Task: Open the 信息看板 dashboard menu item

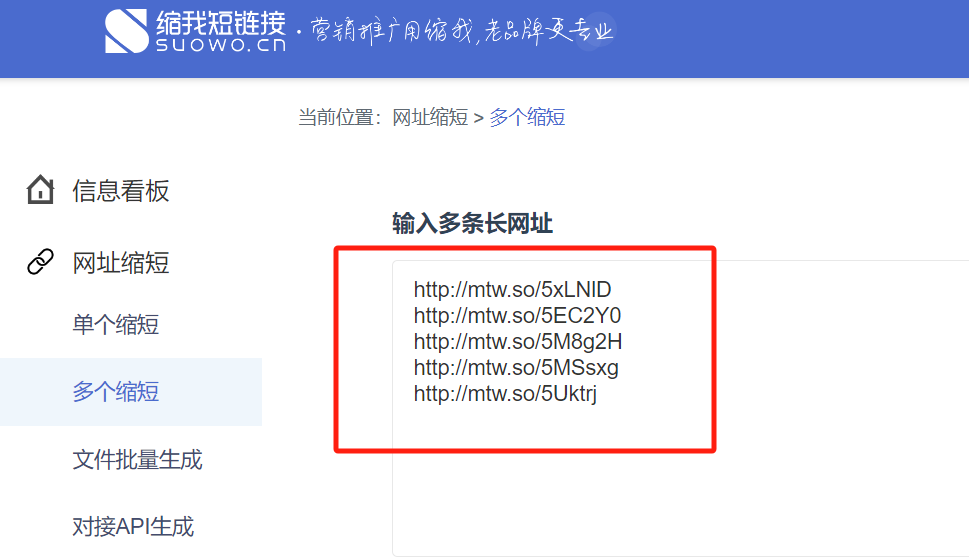Action: [120, 190]
